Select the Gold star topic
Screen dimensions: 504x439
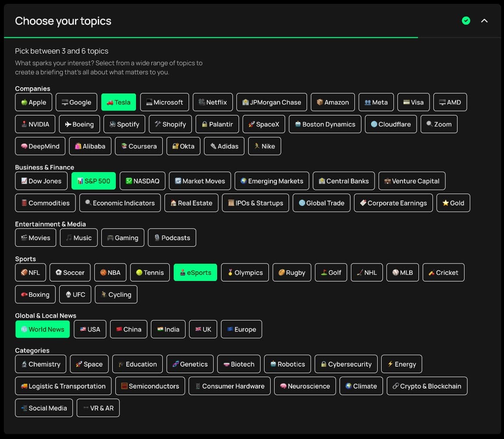point(453,203)
